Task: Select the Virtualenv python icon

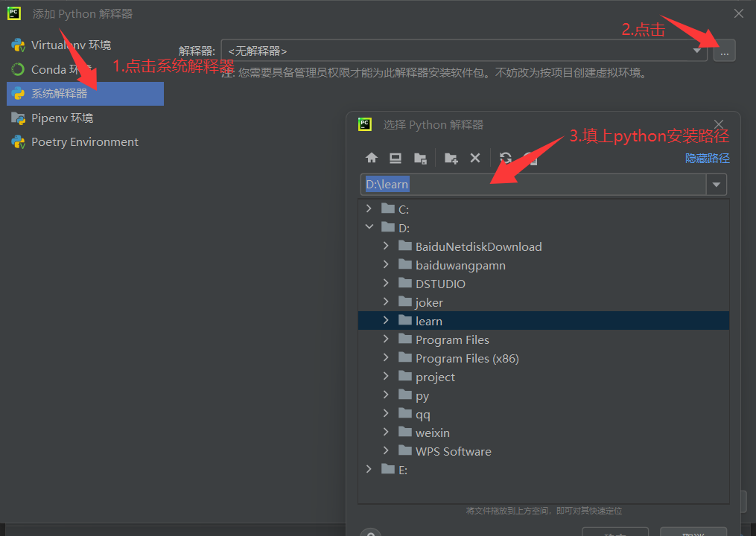Action: (19, 45)
